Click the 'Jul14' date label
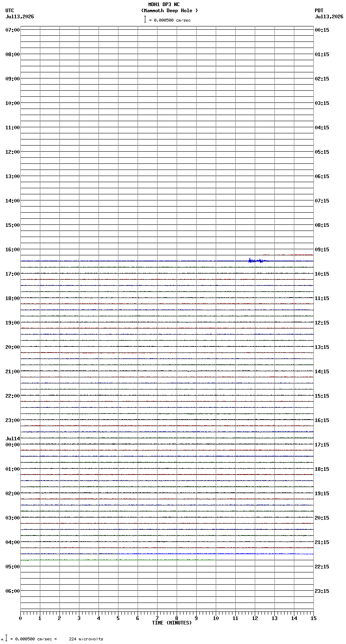346x644 pixels. 13,439
